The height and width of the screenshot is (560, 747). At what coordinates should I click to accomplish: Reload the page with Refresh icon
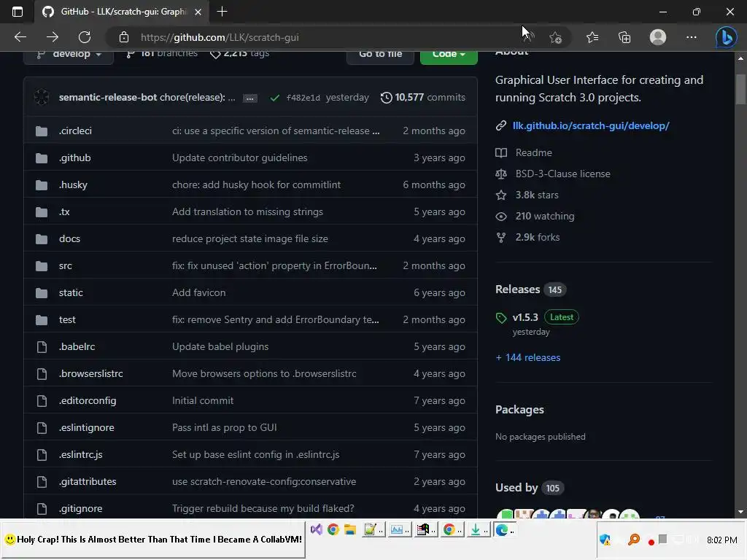[85, 37]
